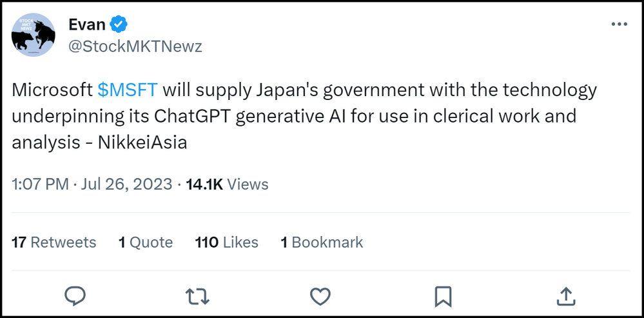Open the three-dot more options menu

point(619,24)
